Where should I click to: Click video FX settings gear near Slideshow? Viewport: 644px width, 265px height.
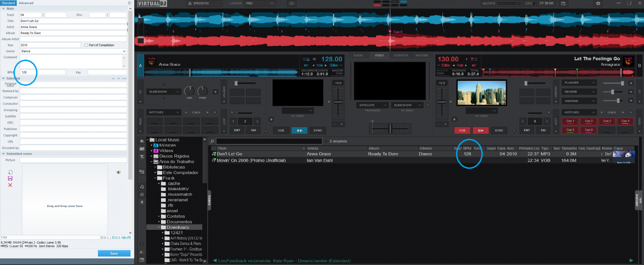[428, 105]
